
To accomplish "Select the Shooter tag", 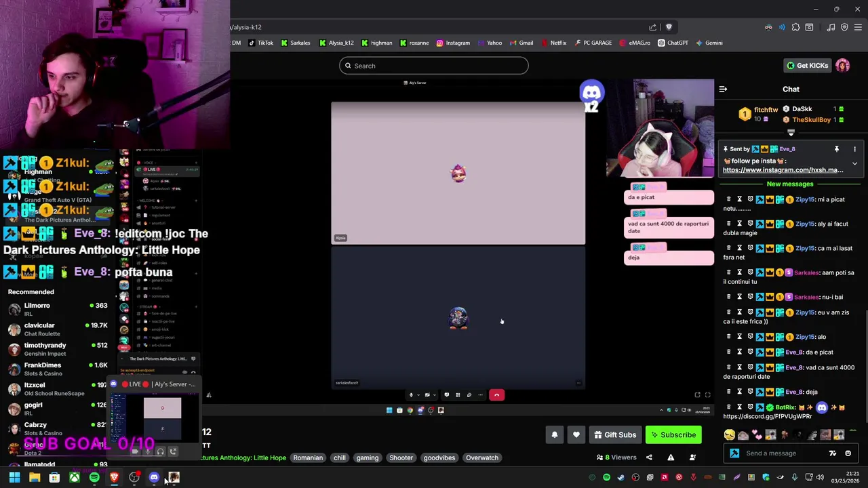I will coord(401,457).
